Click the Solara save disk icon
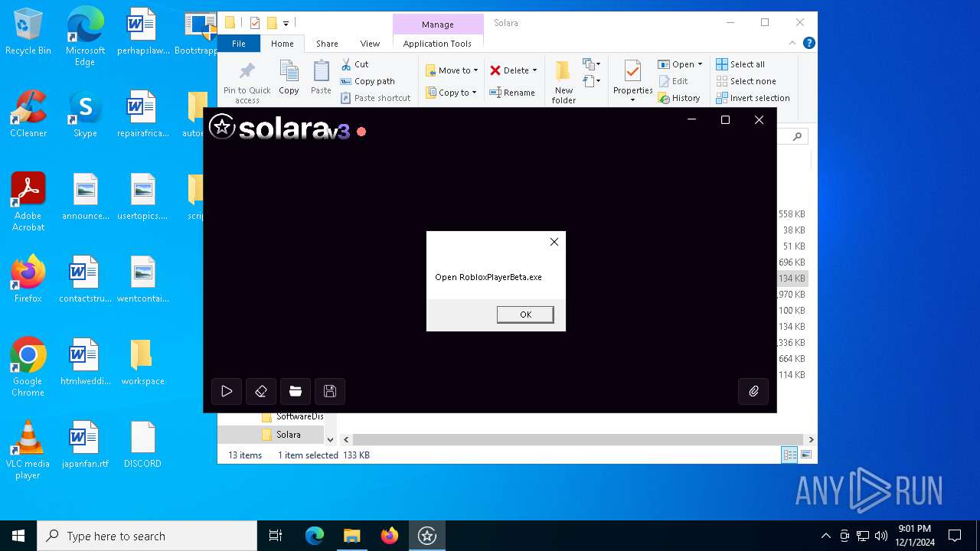 point(330,391)
